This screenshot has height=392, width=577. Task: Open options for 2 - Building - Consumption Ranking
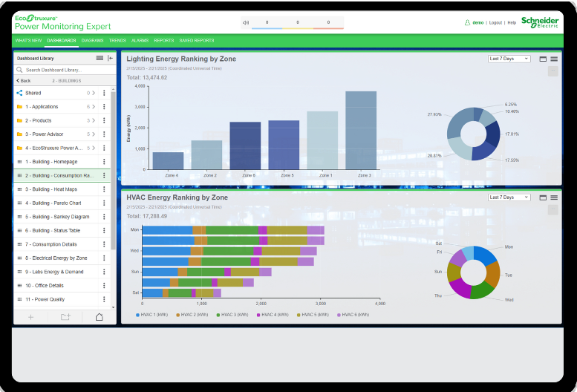[x=104, y=176]
